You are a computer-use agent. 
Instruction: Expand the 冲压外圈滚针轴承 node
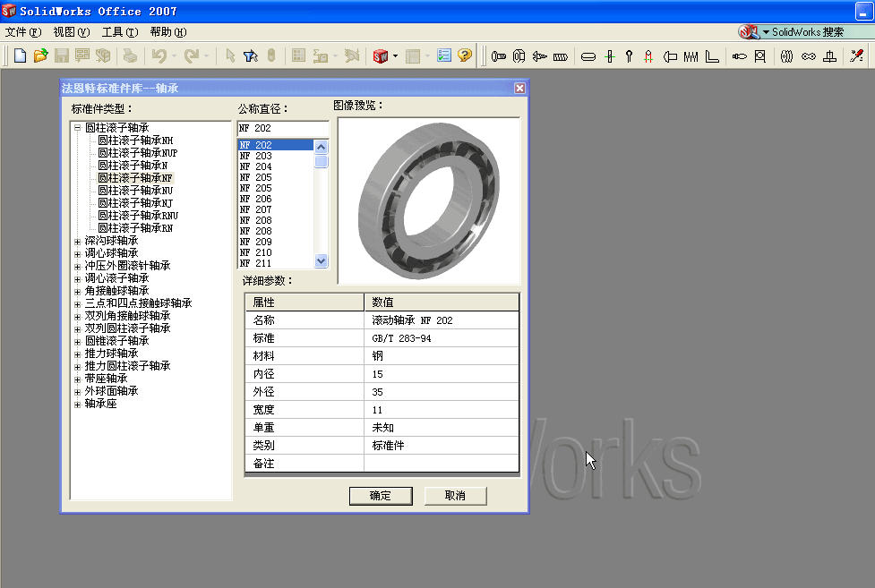78,267
